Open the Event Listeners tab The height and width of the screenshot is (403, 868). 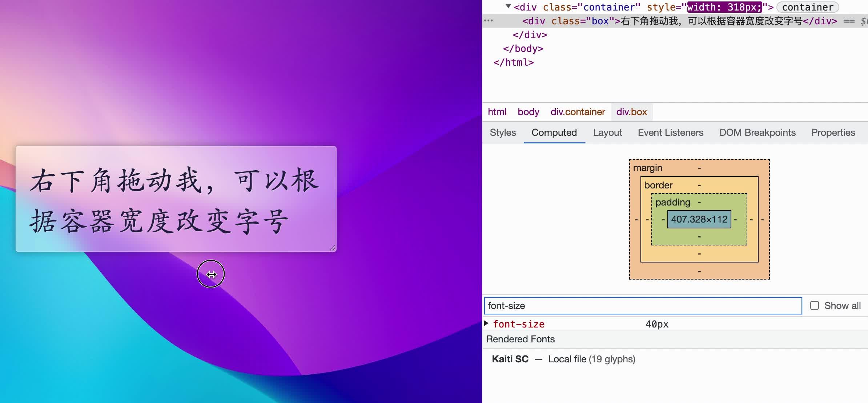pos(670,133)
